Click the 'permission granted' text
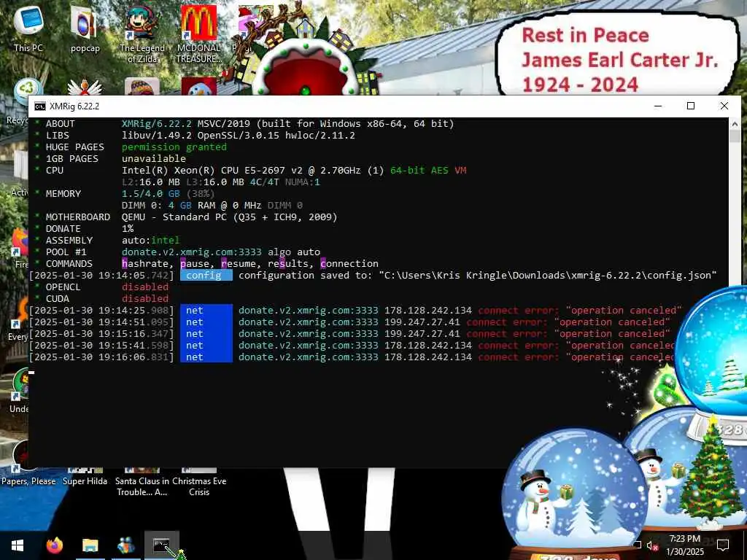 tap(174, 147)
